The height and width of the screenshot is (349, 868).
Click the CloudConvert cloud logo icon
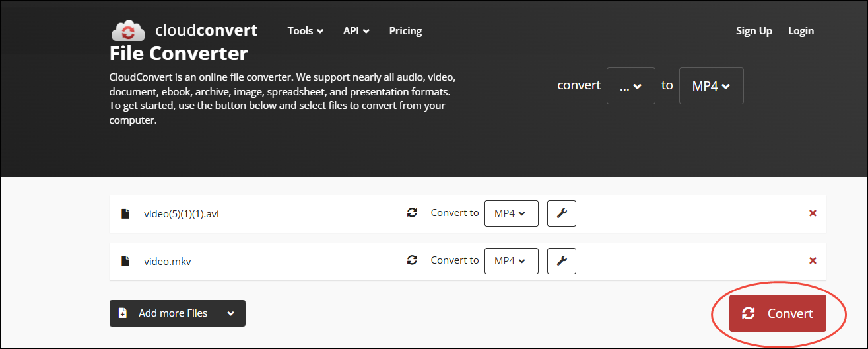(129, 30)
